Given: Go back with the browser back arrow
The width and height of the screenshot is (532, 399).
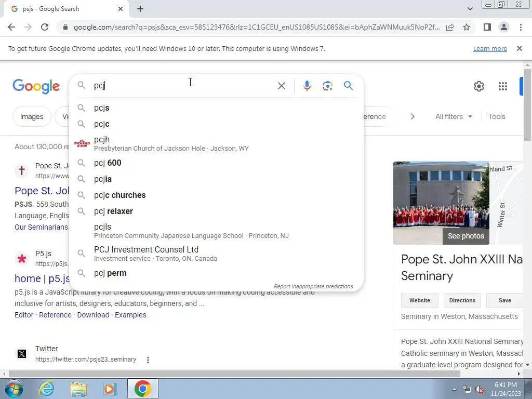Looking at the screenshot, I should click(x=11, y=27).
